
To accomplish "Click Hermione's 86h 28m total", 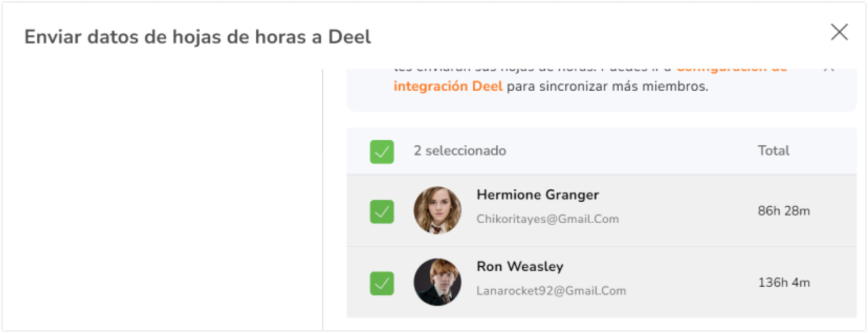I will [784, 211].
